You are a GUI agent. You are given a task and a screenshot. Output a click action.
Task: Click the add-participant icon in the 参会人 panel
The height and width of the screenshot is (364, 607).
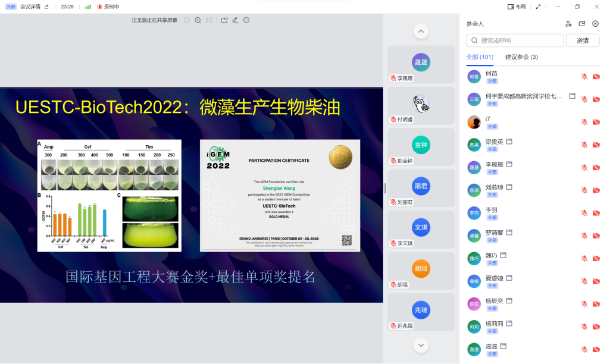(x=568, y=24)
